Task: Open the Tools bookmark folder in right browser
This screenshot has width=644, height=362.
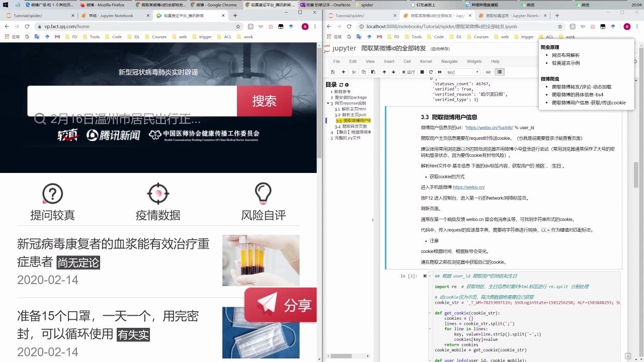Action: coord(413,37)
